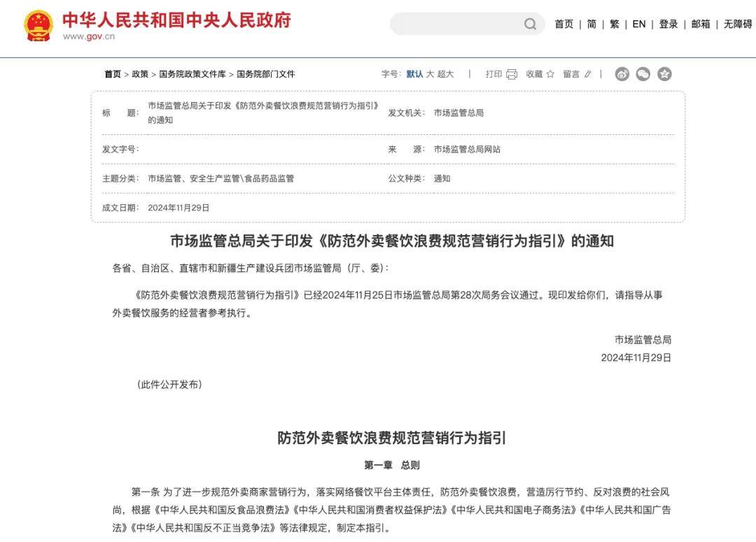Share article via the Weibo icon

tap(623, 74)
